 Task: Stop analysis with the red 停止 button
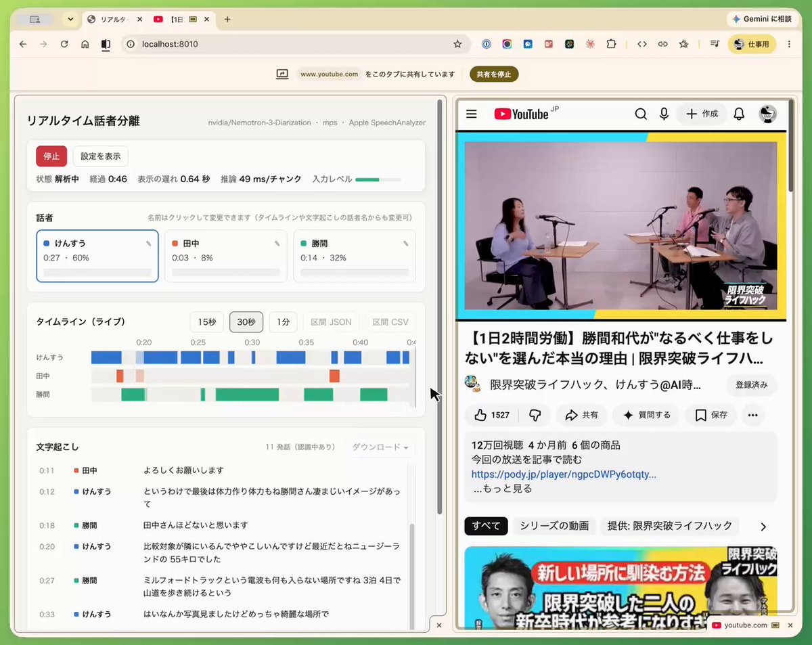coord(51,156)
